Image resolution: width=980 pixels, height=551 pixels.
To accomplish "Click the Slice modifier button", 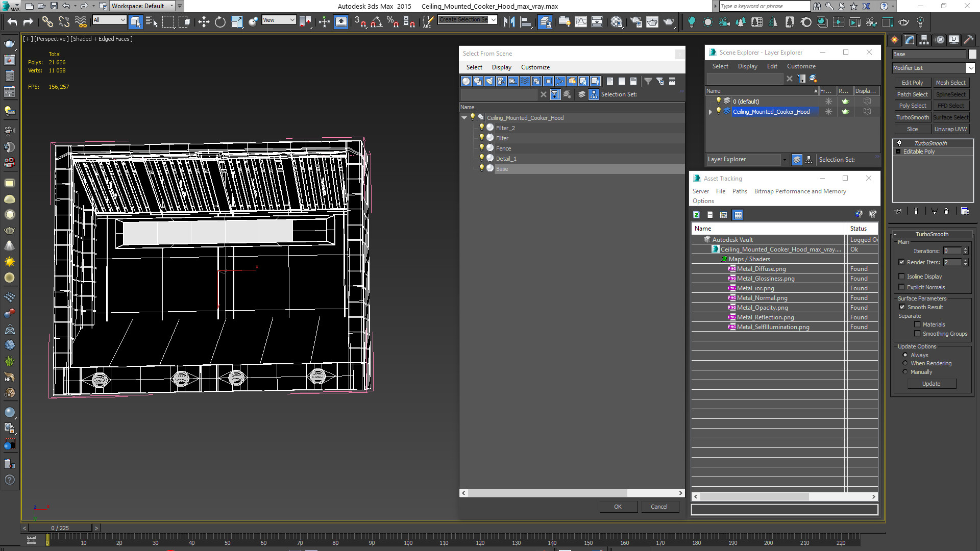I will pos(912,129).
